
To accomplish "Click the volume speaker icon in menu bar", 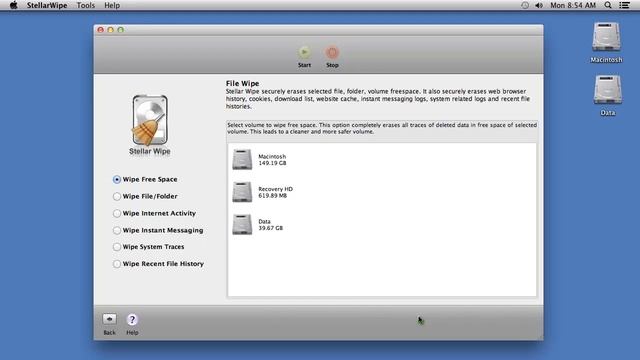I will (539, 5).
